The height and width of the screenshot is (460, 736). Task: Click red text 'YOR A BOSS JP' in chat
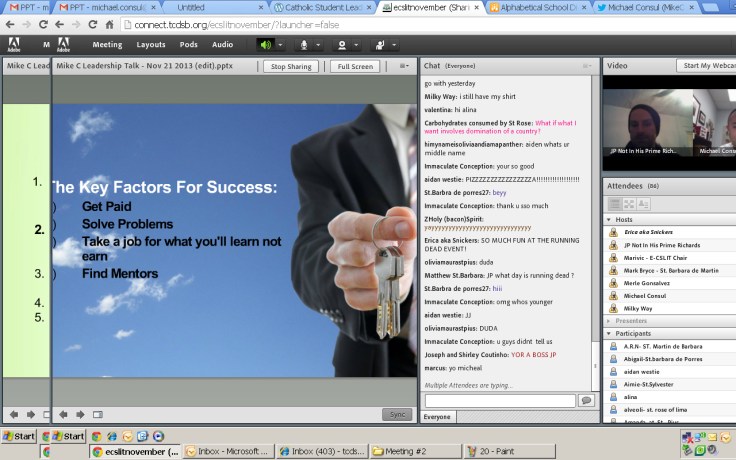[x=533, y=355]
